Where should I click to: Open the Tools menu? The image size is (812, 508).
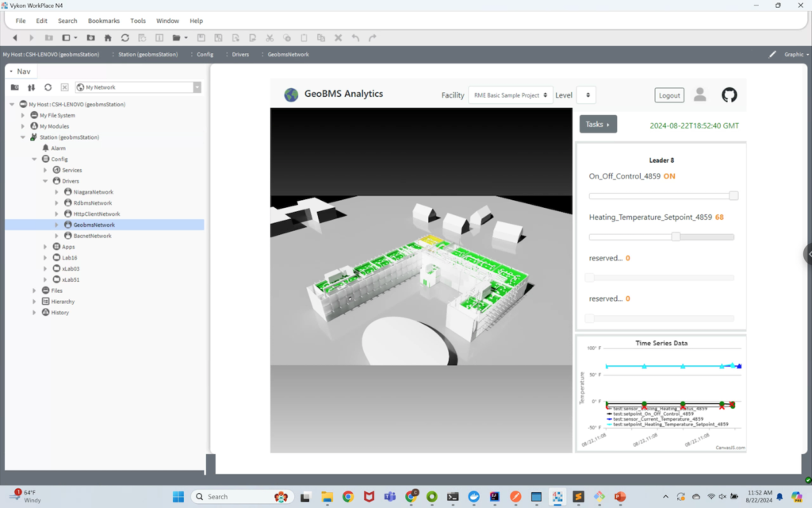click(138, 21)
